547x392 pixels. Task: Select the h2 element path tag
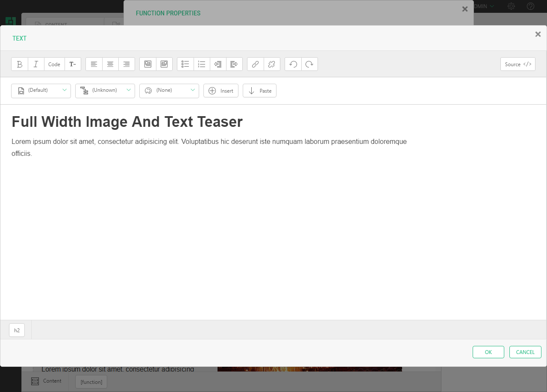tap(17, 330)
